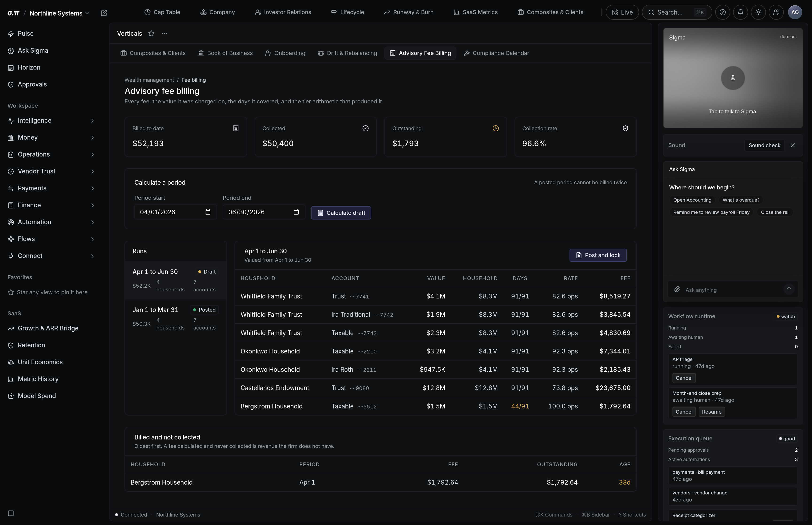
Task: Click the Open Accounting suggestion chip
Action: [x=692, y=200]
